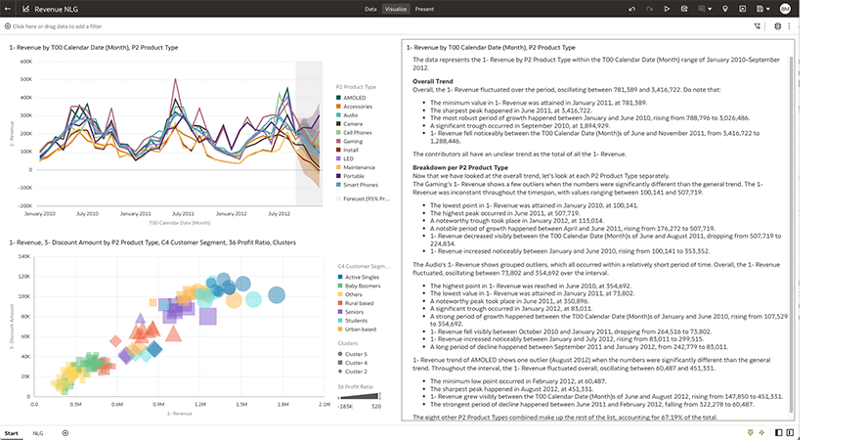868x440 pixels.
Task: Open the notes dropdown in the header
Action: [x=707, y=9]
